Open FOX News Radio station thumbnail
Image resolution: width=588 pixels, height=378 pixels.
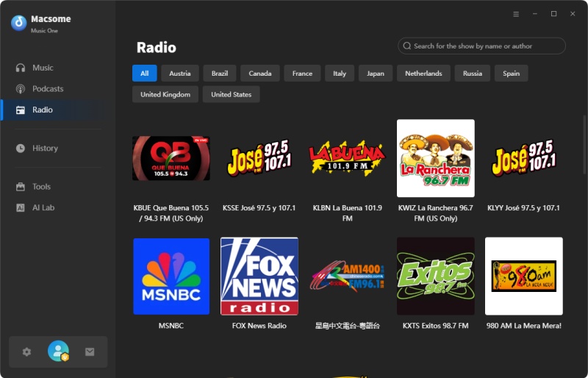[259, 276]
